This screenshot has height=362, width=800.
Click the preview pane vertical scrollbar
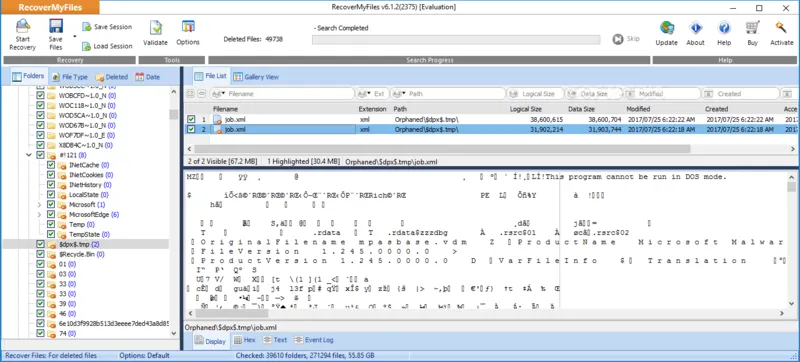791,188
